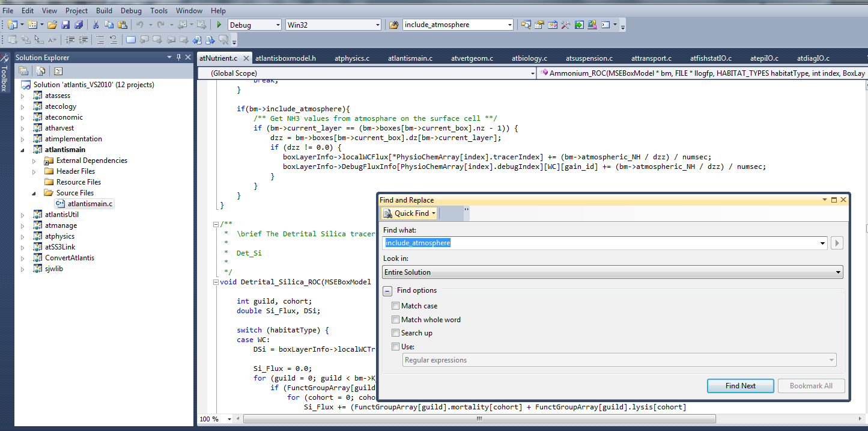Click the Paste clipboard icon
The height and width of the screenshot is (431, 868).
pyautogui.click(x=123, y=25)
